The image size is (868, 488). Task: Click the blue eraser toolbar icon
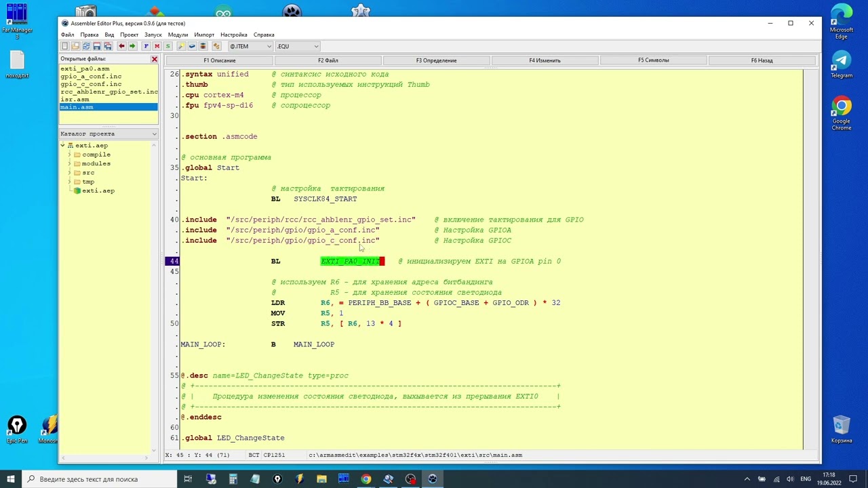pos(192,46)
